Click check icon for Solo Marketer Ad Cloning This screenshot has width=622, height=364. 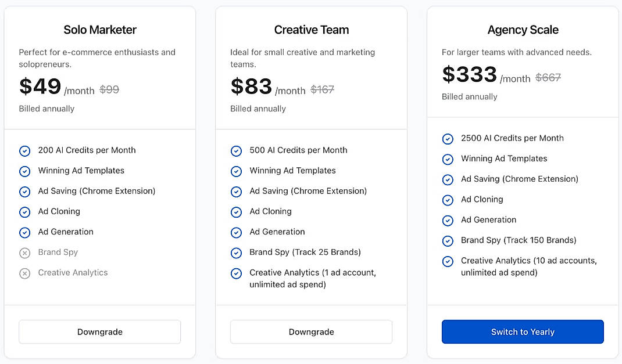click(x=24, y=212)
